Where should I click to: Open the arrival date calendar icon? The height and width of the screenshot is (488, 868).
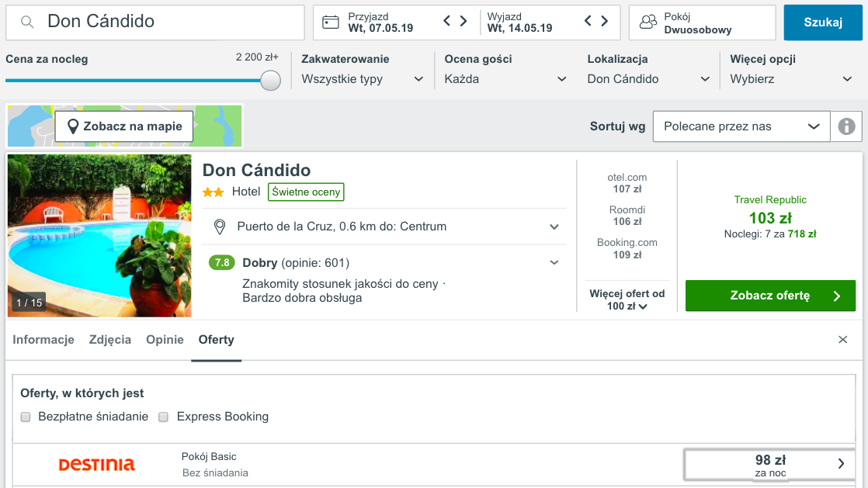(331, 22)
